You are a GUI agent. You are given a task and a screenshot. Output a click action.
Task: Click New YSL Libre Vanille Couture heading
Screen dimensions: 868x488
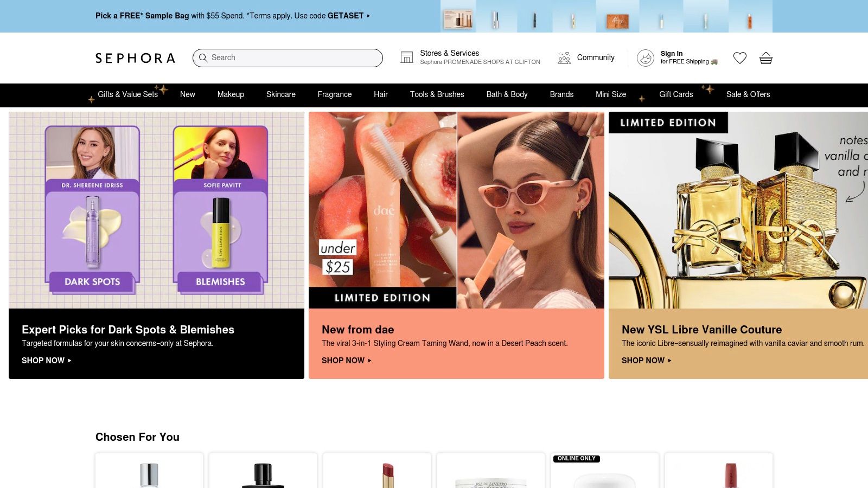702,330
